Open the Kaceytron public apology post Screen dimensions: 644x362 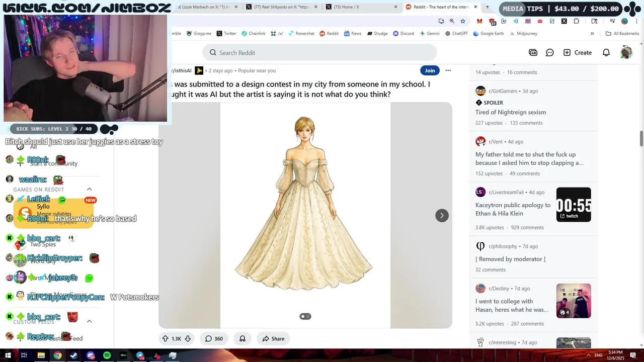513,209
